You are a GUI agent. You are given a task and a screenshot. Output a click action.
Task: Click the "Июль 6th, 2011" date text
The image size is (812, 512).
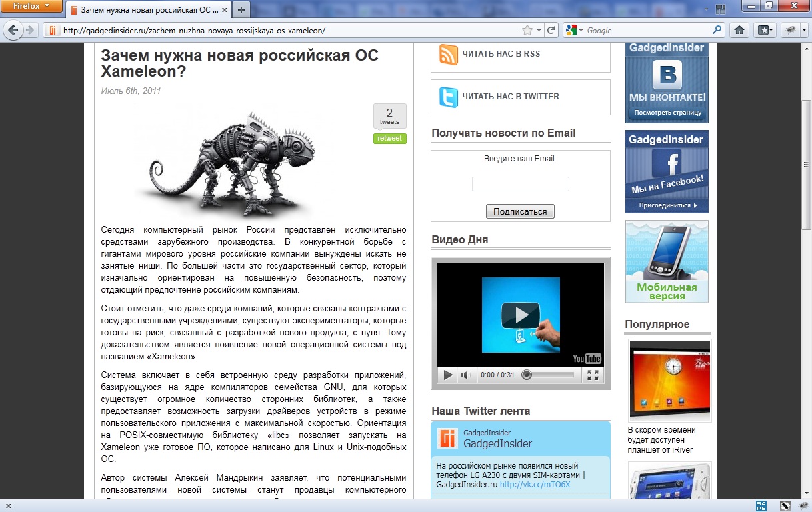click(131, 91)
